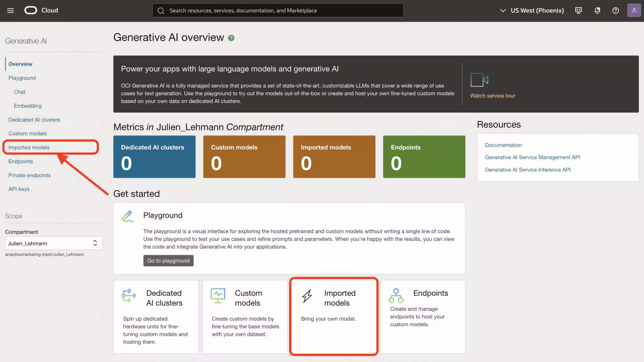Image resolution: width=644 pixels, height=362 pixels.
Task: Click the Endpoints green metric tile
Action: [x=424, y=156]
